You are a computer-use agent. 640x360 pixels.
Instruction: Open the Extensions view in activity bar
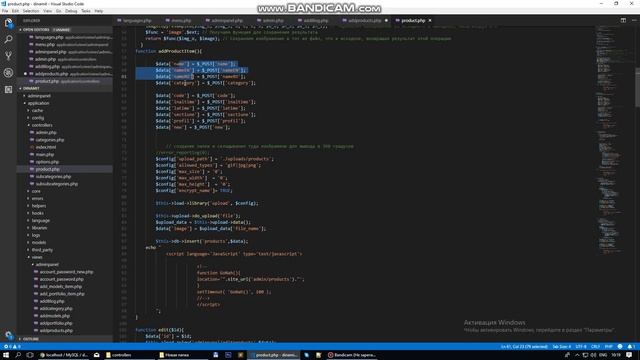[8, 89]
